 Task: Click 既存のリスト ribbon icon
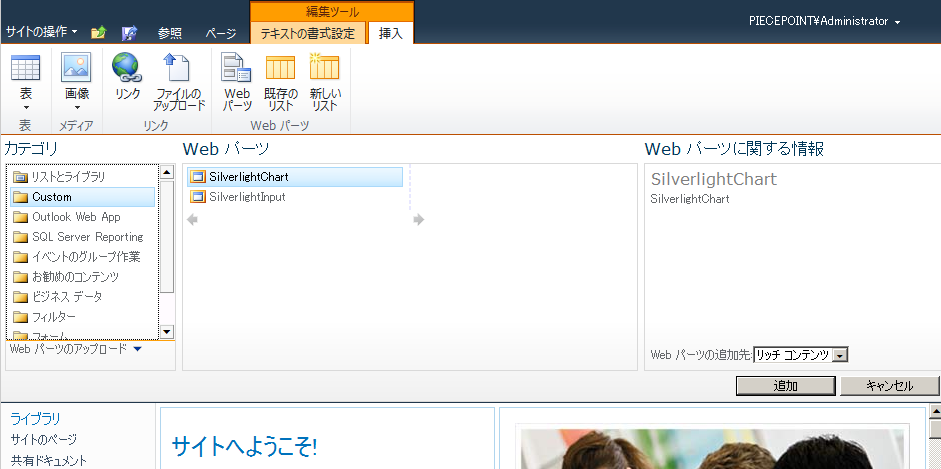click(x=280, y=67)
